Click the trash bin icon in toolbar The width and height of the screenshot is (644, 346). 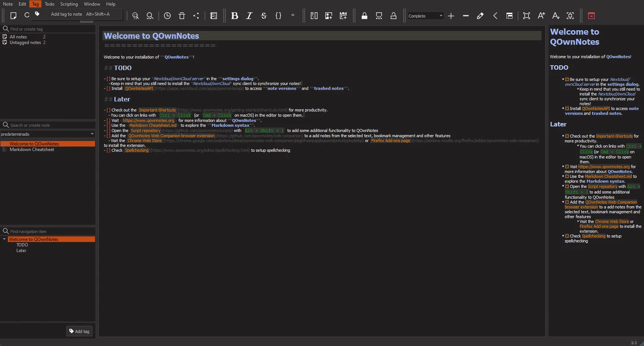point(182,16)
